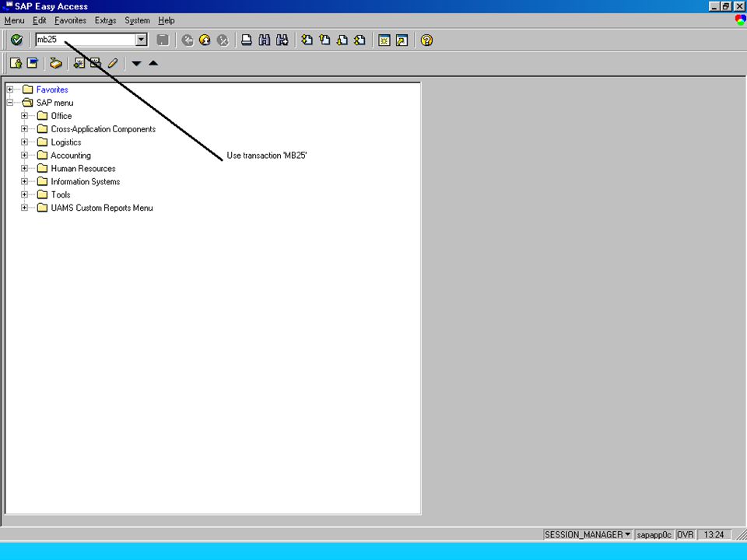Expand the UAMS Custom Reports Menu folder
747x560 pixels.
24,208
